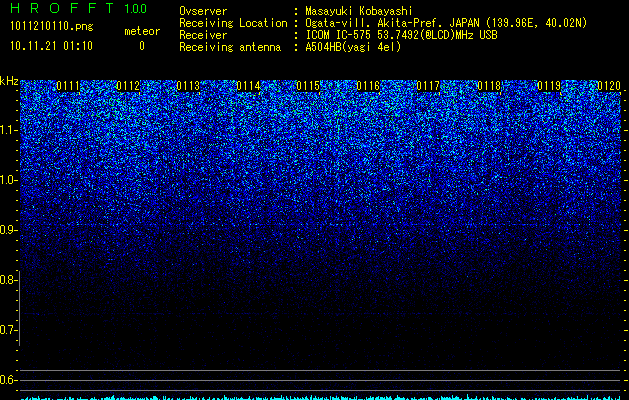Click the Receiving antenna label
This screenshot has width=629, height=400.
[230, 47]
